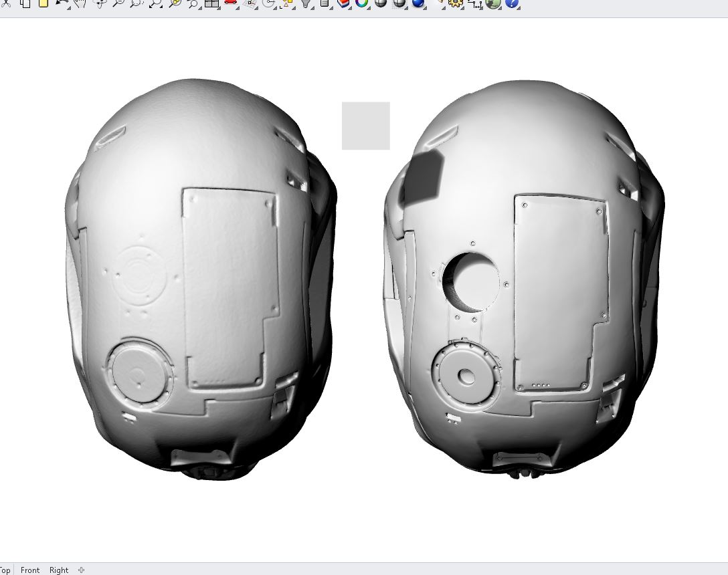This screenshot has height=575, width=728.
Task: Click the Four Viewports layout icon
Action: pyautogui.click(x=211, y=3)
